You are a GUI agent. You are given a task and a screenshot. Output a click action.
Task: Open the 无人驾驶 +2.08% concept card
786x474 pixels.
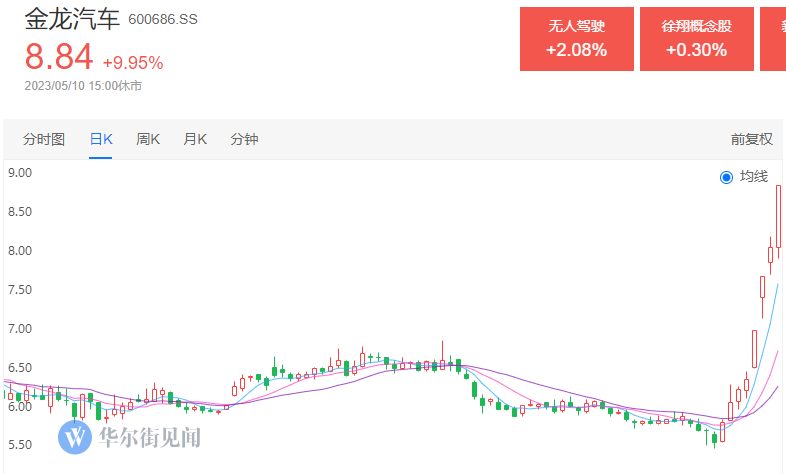(576, 39)
